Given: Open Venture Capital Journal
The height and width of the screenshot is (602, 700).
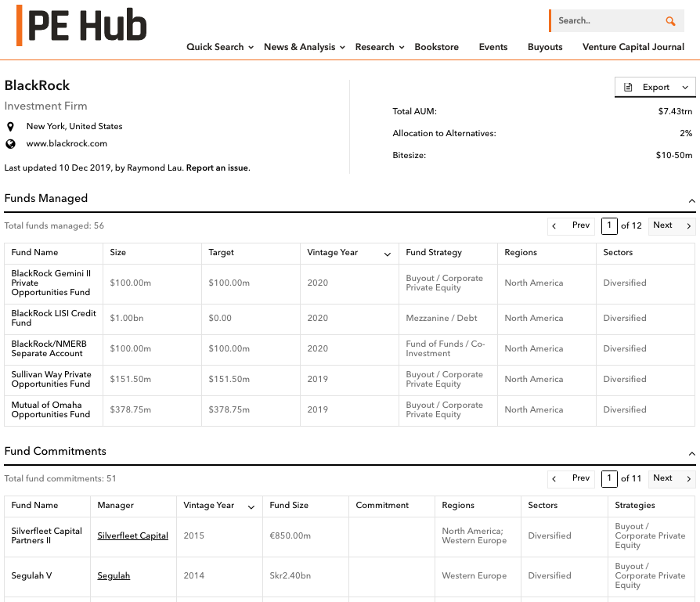Looking at the screenshot, I should coord(633,47).
